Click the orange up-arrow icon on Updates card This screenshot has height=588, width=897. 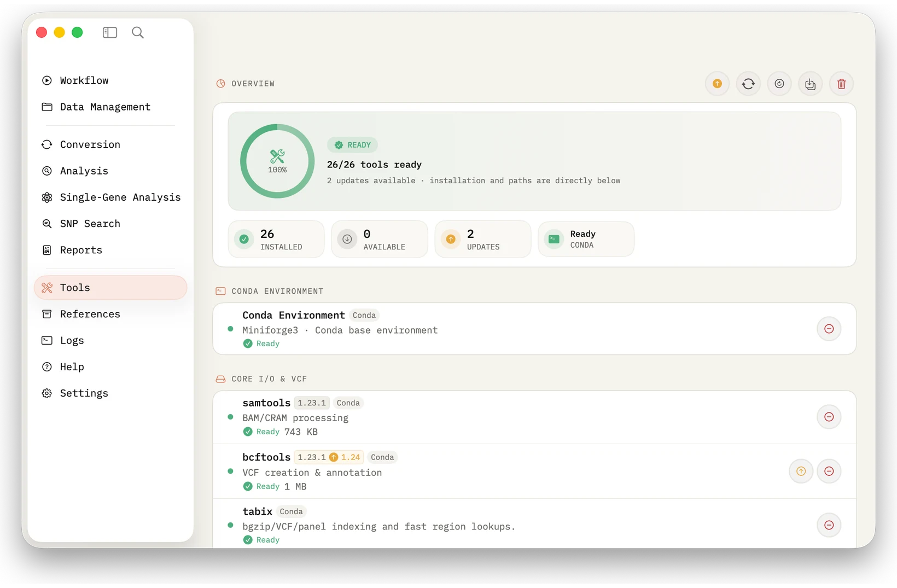click(x=451, y=239)
